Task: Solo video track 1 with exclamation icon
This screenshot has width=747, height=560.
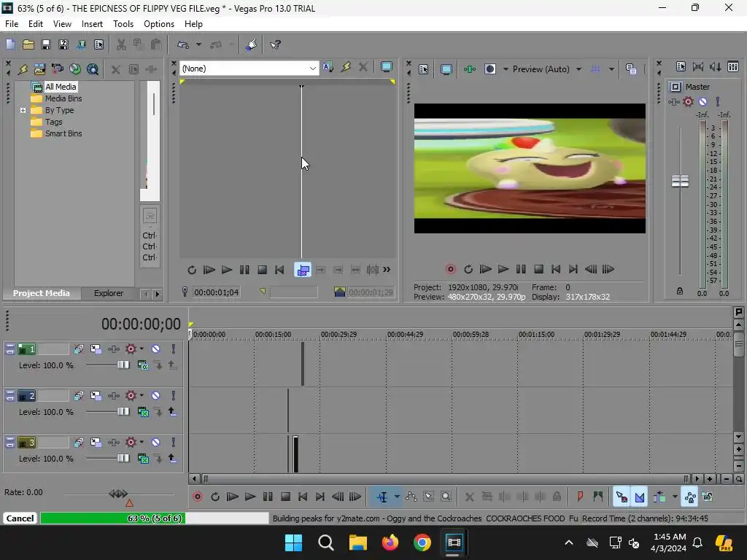Action: pos(174,349)
